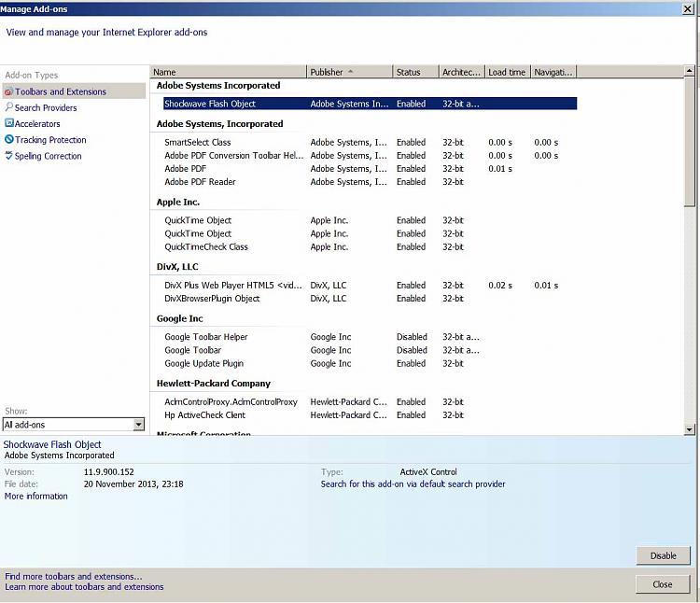This screenshot has width=700, height=603.
Task: Click the Accelerators icon in sidebar
Action: pyautogui.click(x=9, y=122)
